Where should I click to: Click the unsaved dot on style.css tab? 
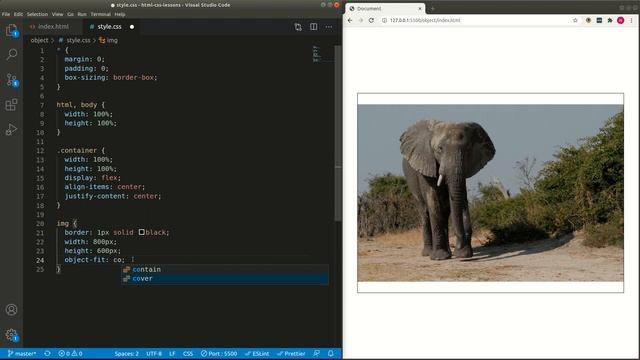132,27
